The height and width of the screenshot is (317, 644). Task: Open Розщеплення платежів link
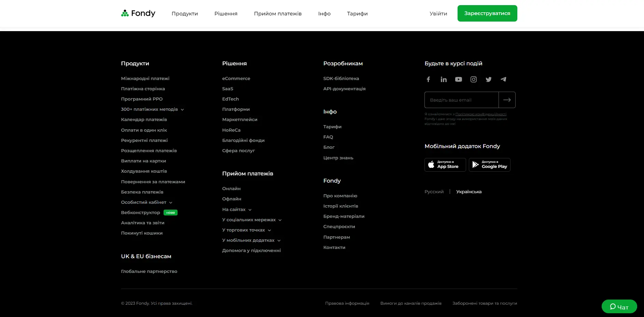tap(149, 151)
